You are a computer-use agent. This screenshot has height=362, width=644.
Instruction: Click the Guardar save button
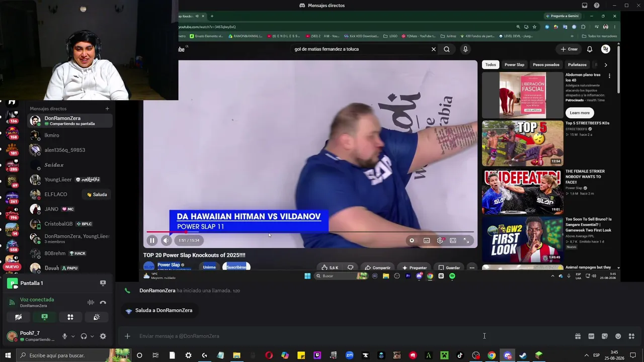coord(449,267)
